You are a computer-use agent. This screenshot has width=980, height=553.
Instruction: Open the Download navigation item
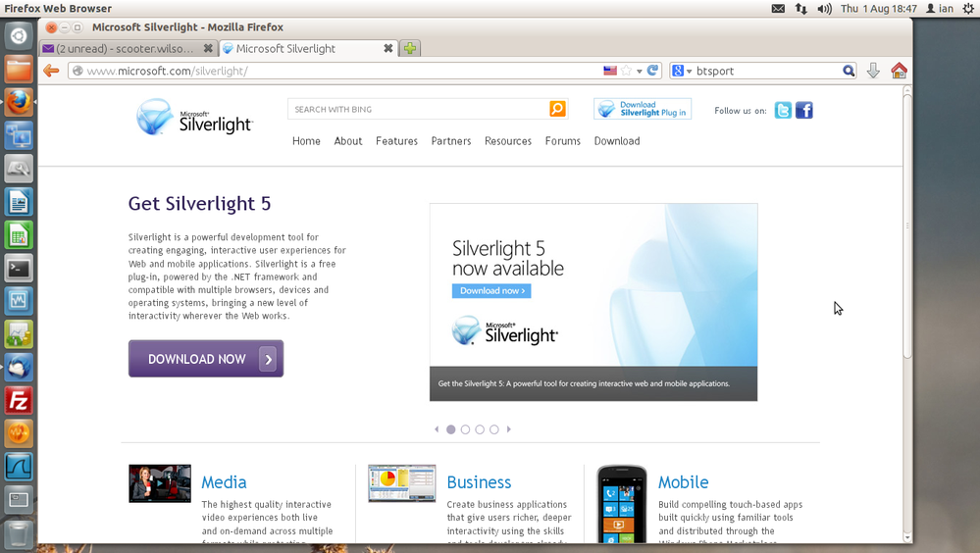[617, 141]
